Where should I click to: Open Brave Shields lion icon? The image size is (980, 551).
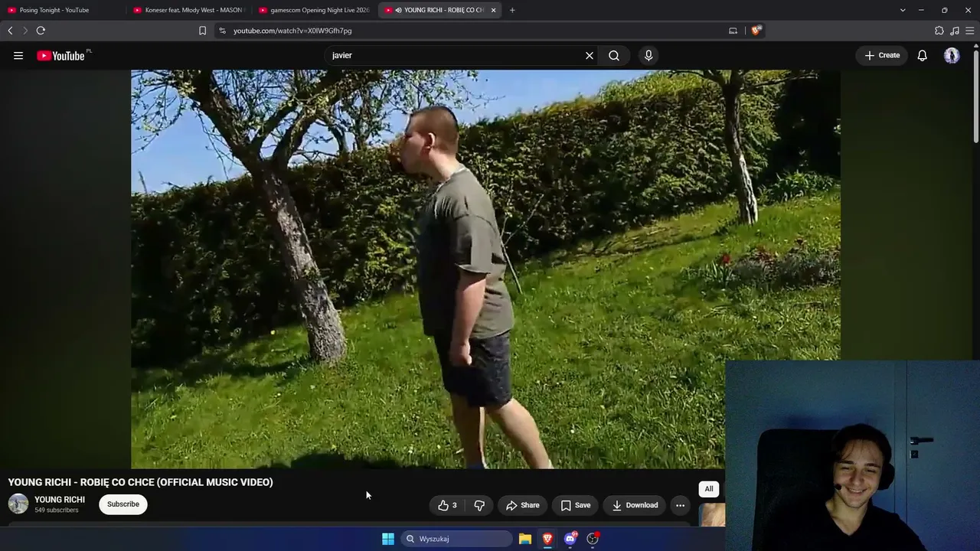click(756, 31)
